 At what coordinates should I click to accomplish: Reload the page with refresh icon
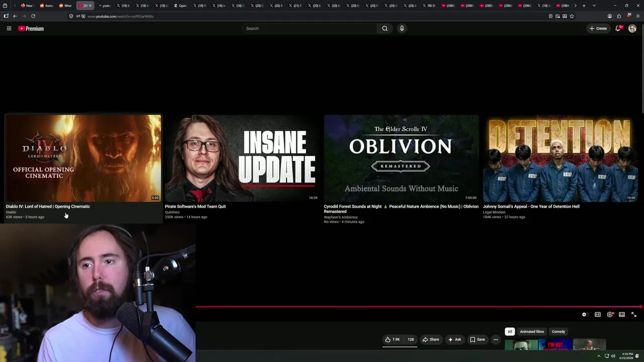pos(33,16)
